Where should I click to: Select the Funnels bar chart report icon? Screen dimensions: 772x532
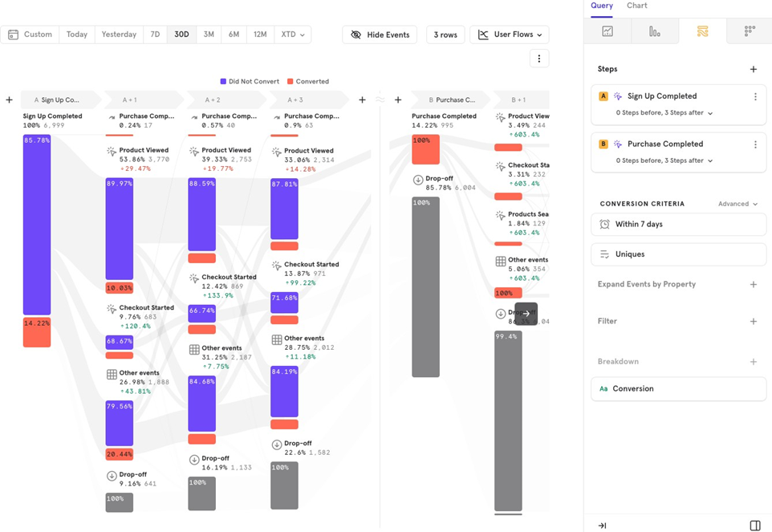[655, 31]
